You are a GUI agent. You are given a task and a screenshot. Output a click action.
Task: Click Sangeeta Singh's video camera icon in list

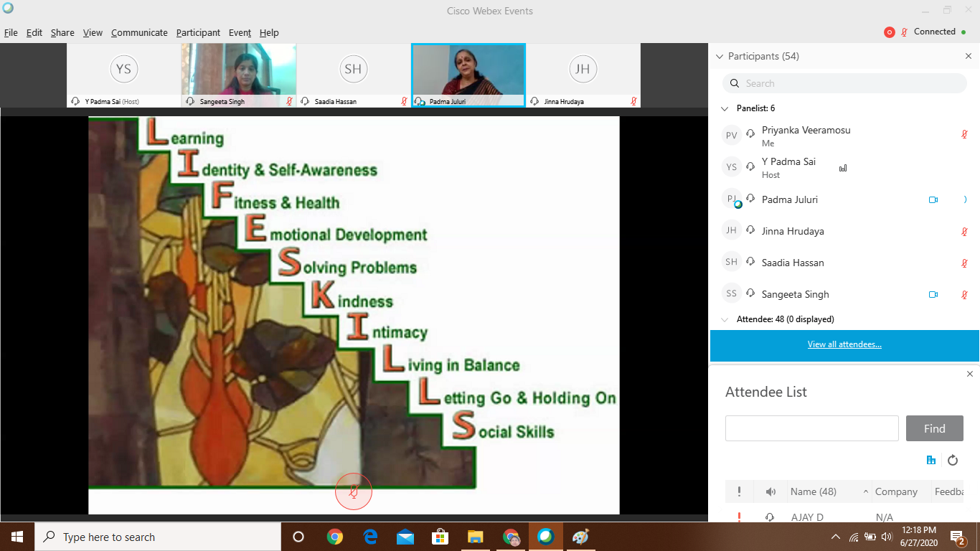click(x=933, y=294)
